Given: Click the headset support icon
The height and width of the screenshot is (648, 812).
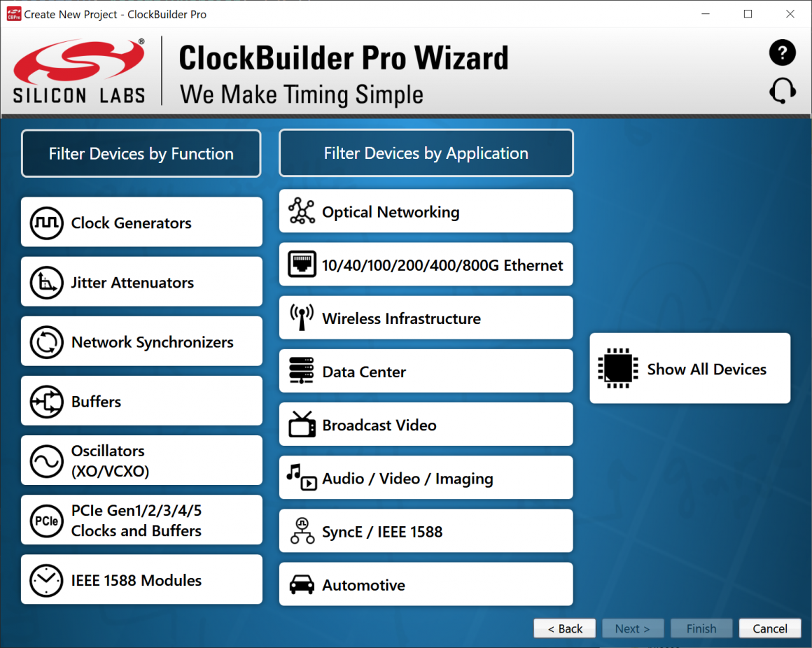Looking at the screenshot, I should pos(782,90).
